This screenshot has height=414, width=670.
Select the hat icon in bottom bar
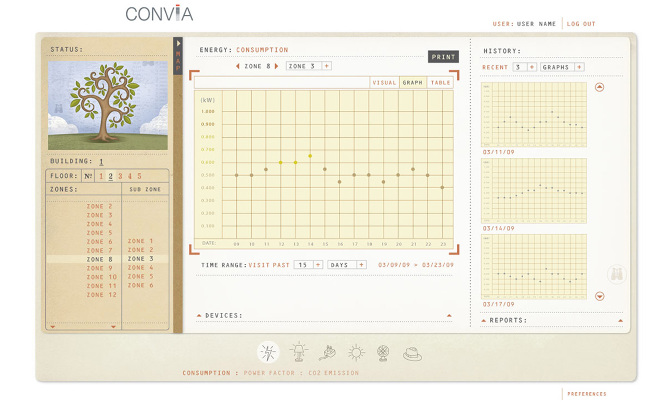(412, 354)
